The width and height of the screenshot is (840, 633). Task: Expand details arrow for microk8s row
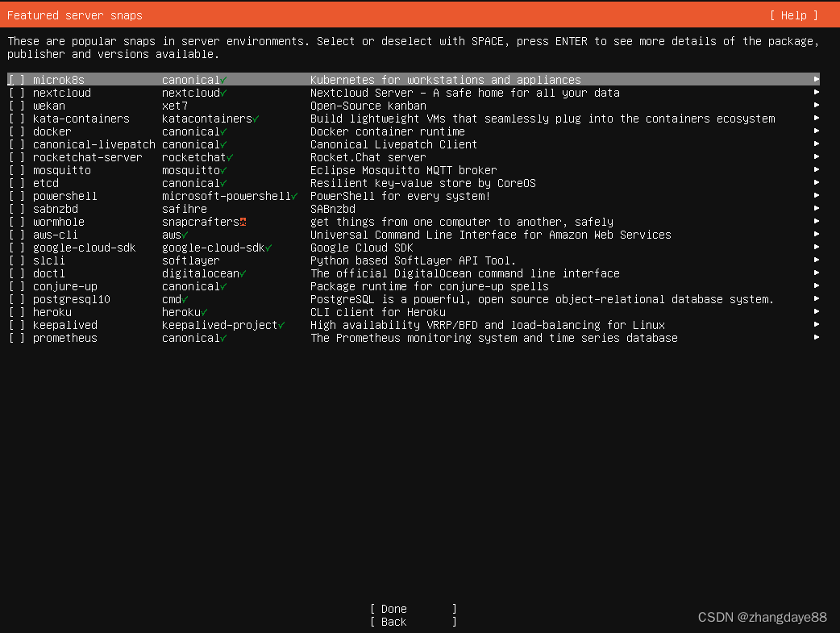click(817, 79)
